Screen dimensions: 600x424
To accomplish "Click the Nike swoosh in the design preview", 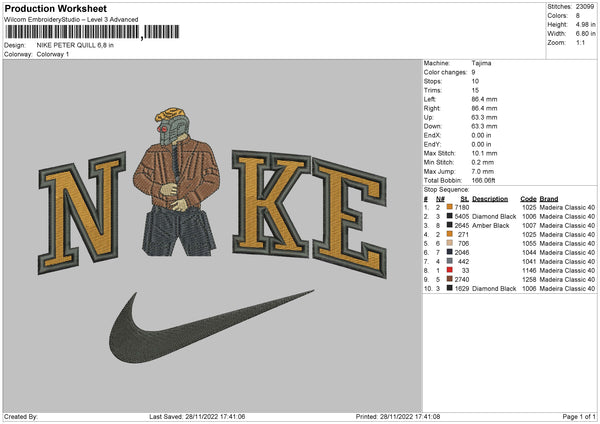I will pos(212,326).
